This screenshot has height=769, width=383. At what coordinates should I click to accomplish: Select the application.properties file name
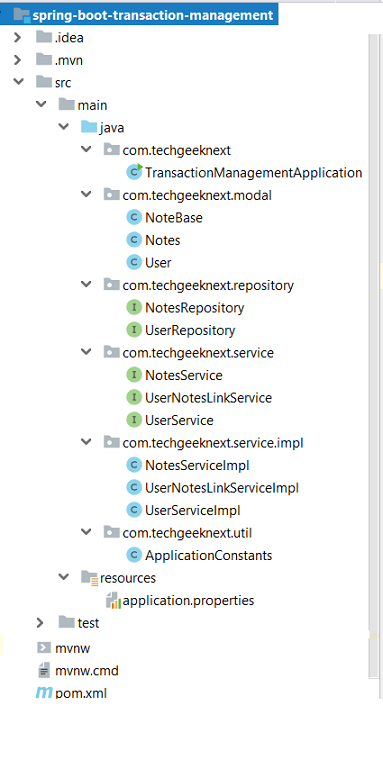click(188, 601)
